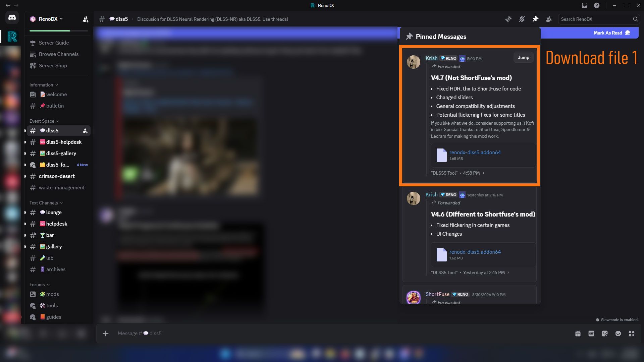Image resolution: width=644 pixels, height=362 pixels.
Task: Open the apps launcher icon in message bar
Action: (632, 334)
